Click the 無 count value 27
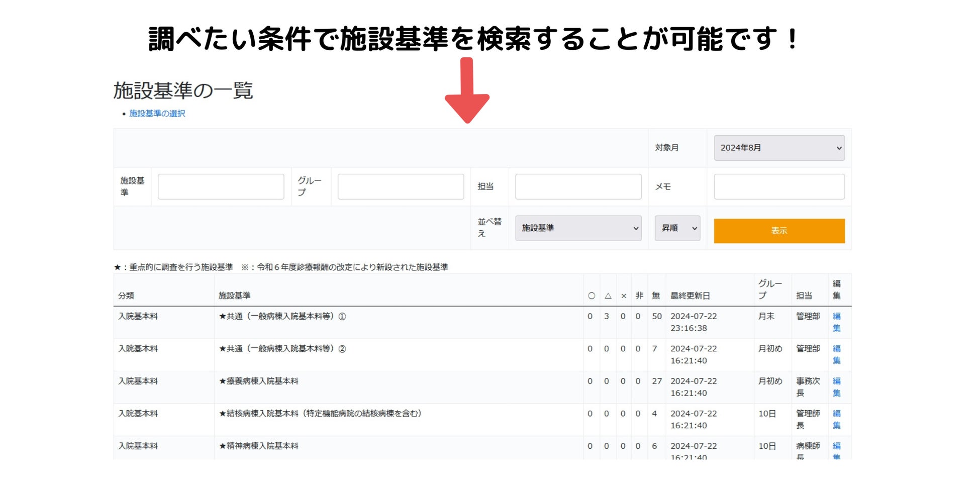The width and height of the screenshot is (980, 490). (657, 381)
